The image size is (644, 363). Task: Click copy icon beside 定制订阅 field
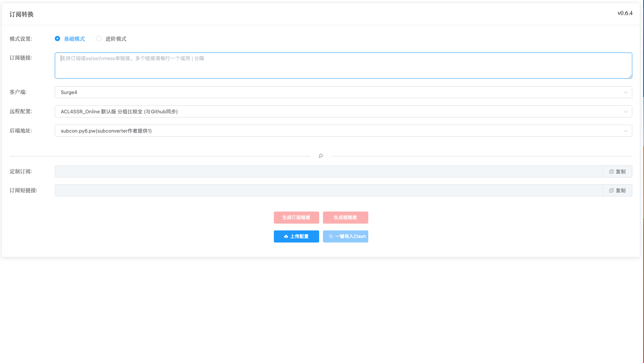tap(611, 171)
